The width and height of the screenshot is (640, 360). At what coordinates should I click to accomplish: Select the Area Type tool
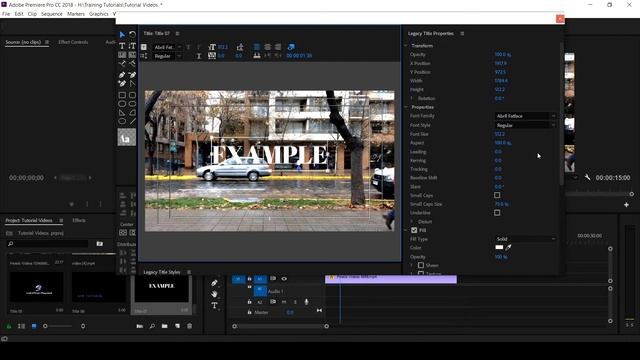122,55
